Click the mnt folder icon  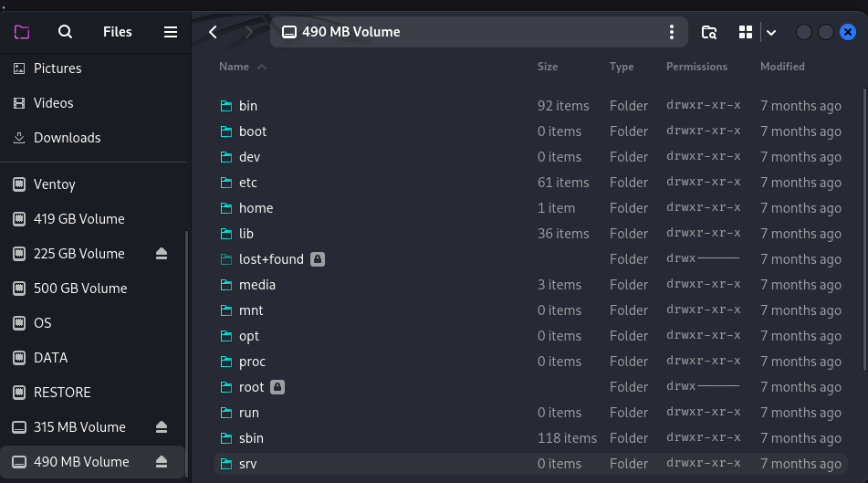tap(225, 310)
